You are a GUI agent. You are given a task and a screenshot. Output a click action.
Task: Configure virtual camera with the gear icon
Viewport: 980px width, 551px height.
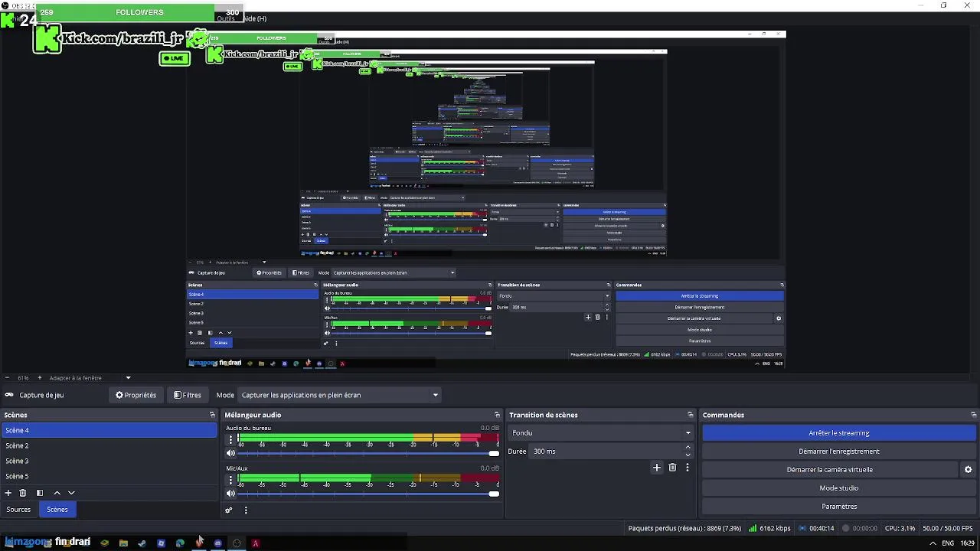click(968, 470)
